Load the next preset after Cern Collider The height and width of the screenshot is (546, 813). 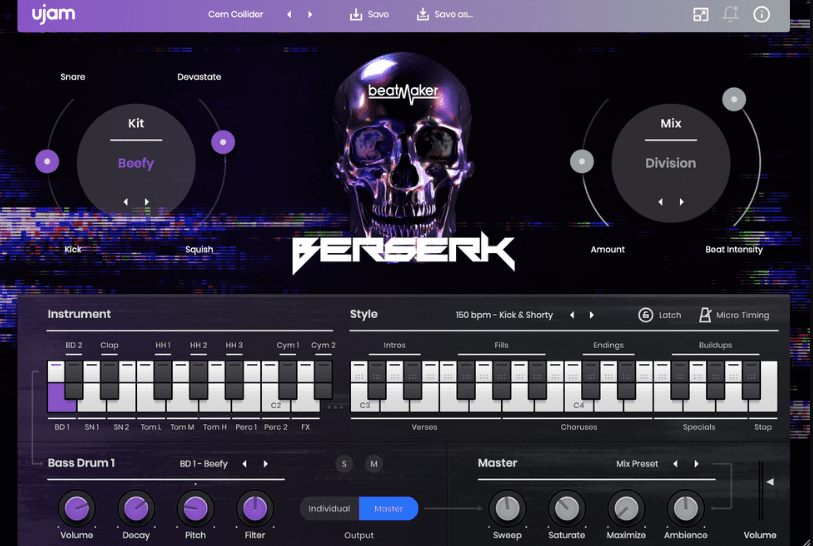coord(310,15)
